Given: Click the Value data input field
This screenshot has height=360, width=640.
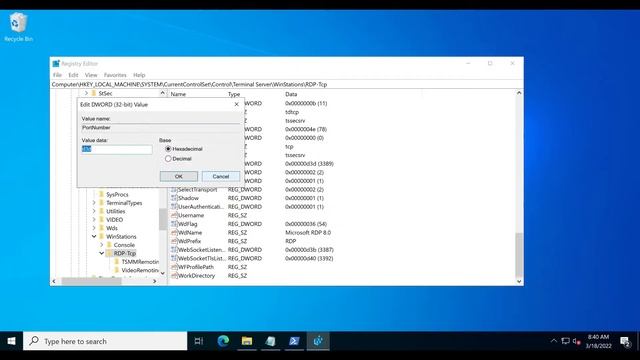Looking at the screenshot, I should pos(117,149).
